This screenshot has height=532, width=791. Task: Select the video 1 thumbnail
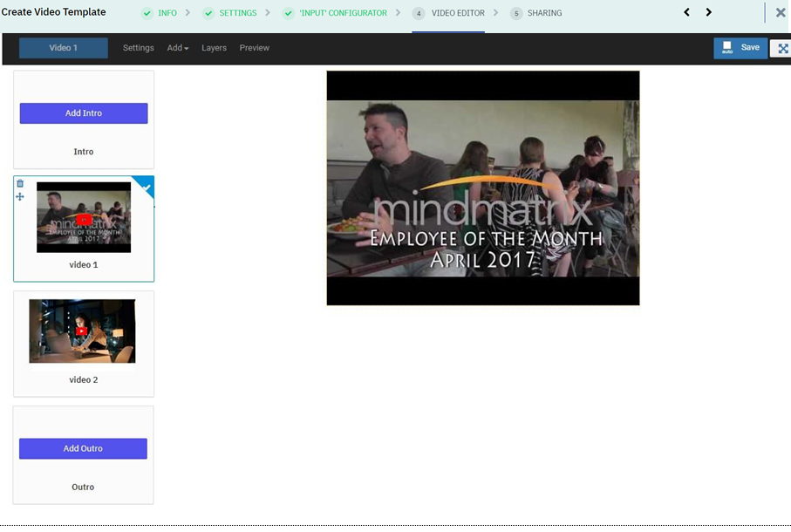point(84,217)
